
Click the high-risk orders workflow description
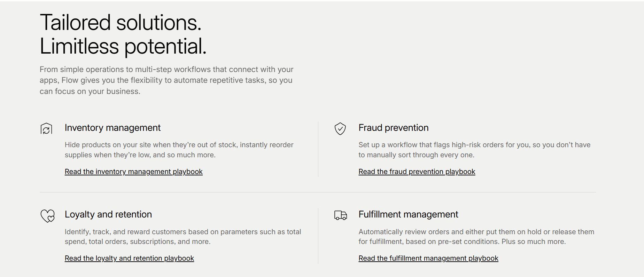474,150
